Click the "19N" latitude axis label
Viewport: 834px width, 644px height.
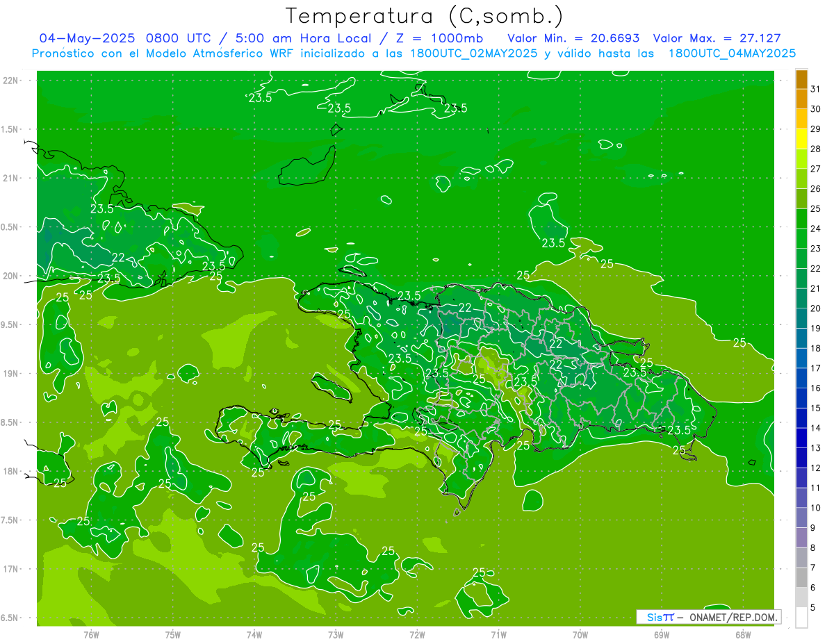[x=10, y=374]
